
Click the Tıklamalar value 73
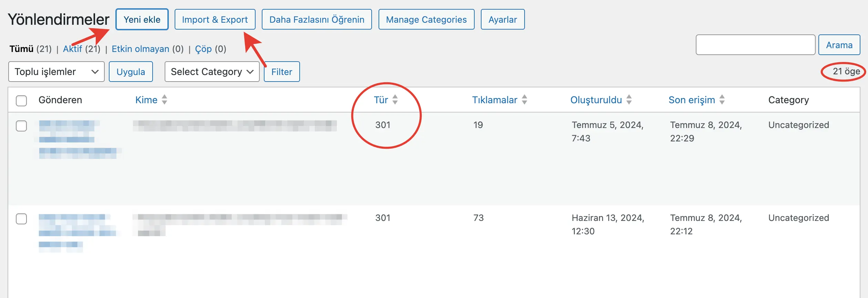pyautogui.click(x=478, y=218)
